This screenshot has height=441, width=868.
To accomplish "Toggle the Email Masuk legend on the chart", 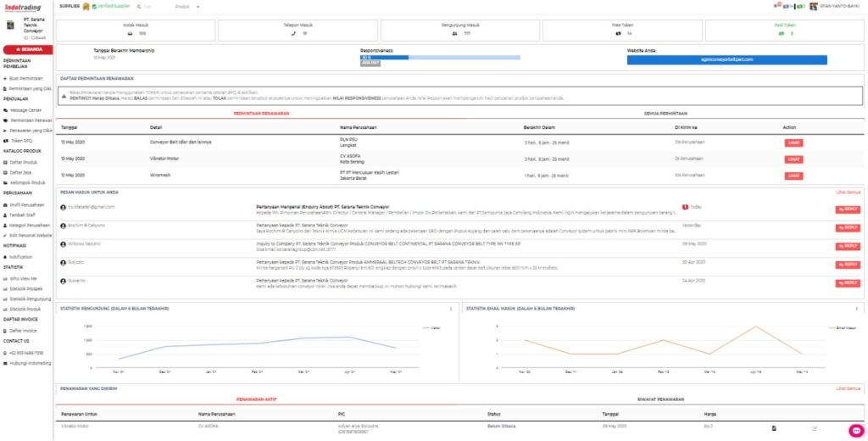I will coord(842,328).
